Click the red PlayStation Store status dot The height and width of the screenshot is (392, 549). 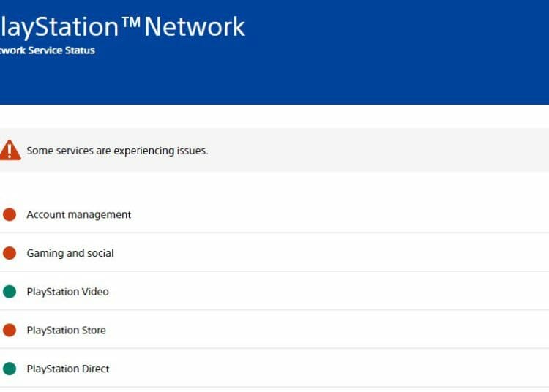pos(10,330)
